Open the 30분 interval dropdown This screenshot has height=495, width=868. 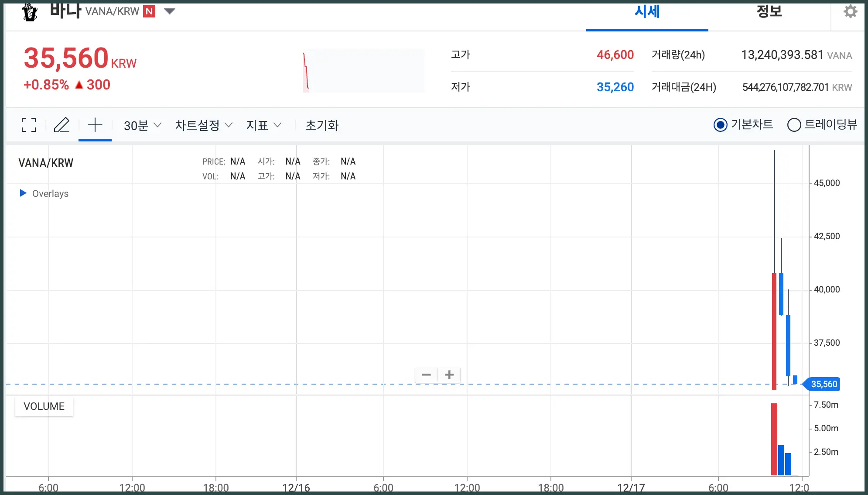(x=142, y=126)
